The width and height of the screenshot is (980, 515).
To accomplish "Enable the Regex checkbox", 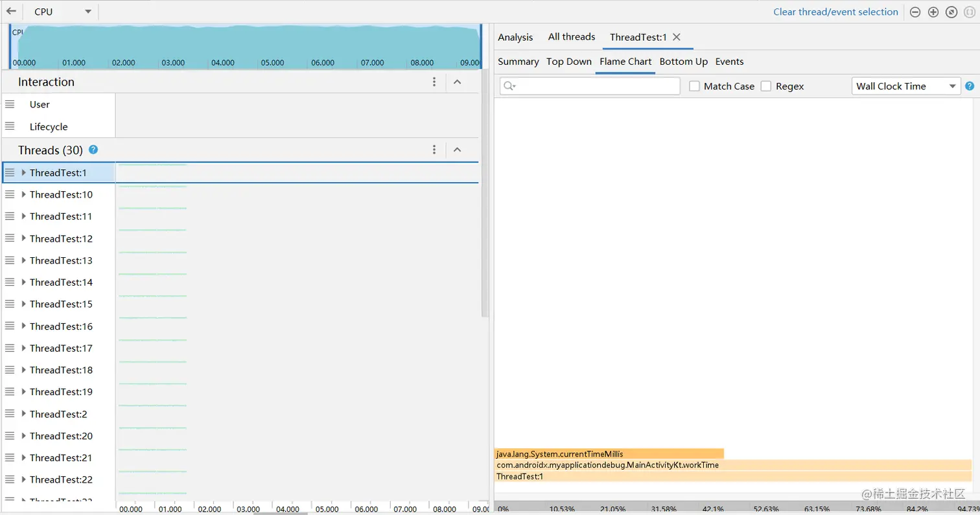I will 765,86.
